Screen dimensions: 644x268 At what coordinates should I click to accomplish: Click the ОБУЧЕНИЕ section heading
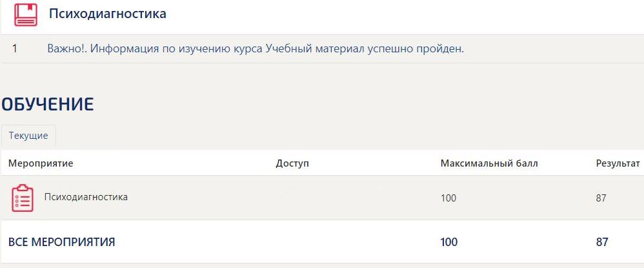pyautogui.click(x=48, y=104)
